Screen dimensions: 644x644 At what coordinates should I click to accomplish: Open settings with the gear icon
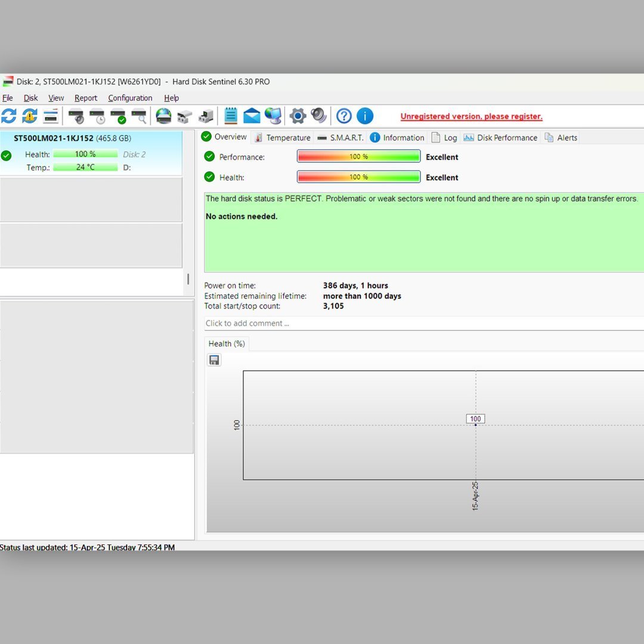[x=298, y=116]
